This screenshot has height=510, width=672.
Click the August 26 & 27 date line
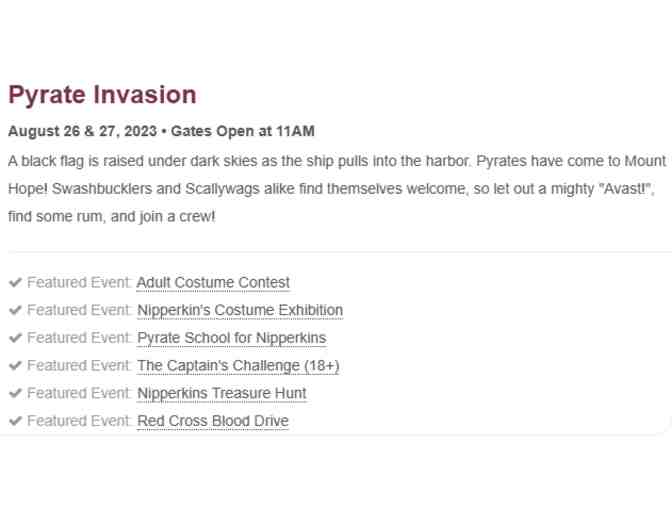(162, 132)
